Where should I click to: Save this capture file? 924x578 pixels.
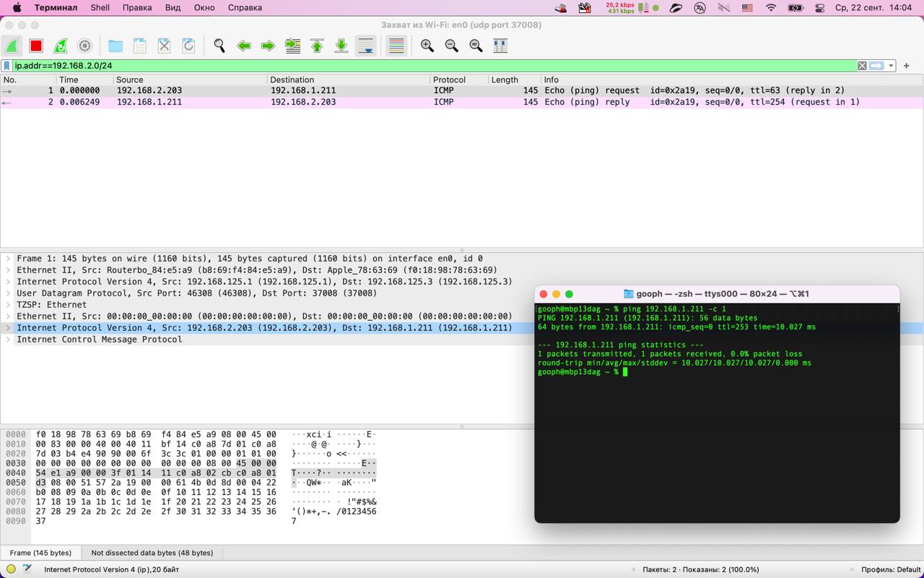(140, 46)
